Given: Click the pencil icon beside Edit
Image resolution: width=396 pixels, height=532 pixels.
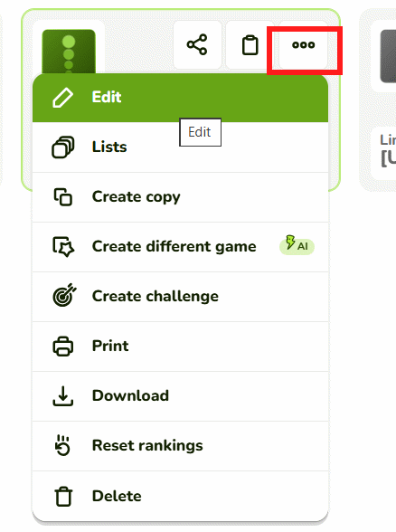Looking at the screenshot, I should [62, 98].
